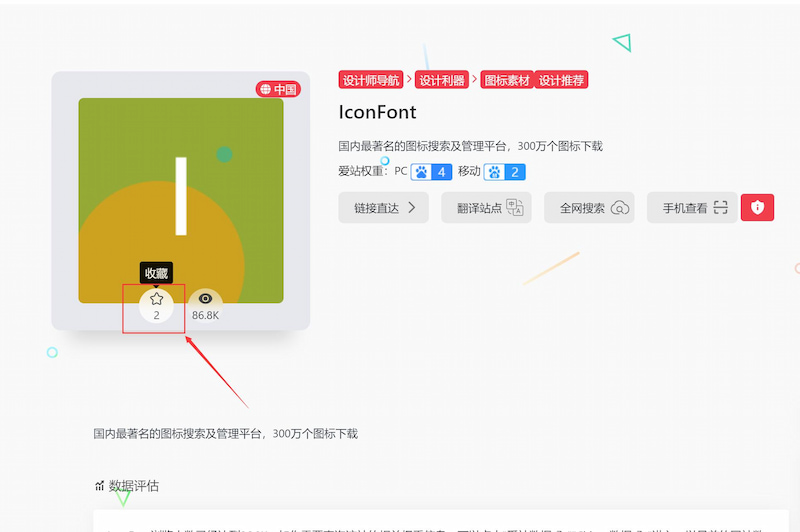Click the 全网搜索 web search button
This screenshot has width=800, height=532.
click(x=589, y=208)
